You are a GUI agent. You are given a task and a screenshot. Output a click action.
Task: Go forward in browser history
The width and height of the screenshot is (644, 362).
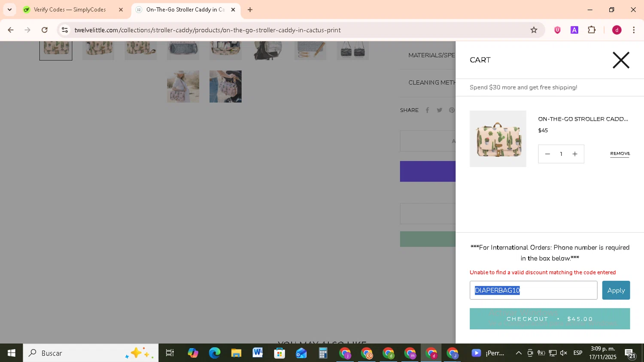pos(27,30)
